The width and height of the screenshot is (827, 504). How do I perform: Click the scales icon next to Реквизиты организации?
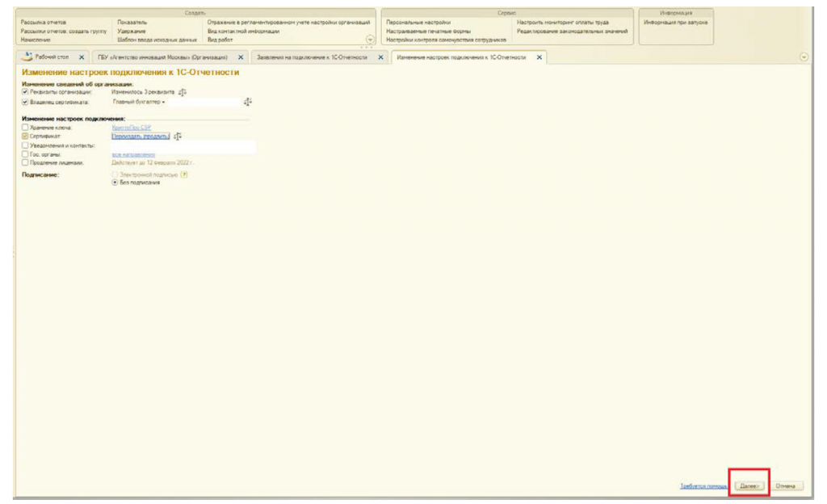(182, 93)
